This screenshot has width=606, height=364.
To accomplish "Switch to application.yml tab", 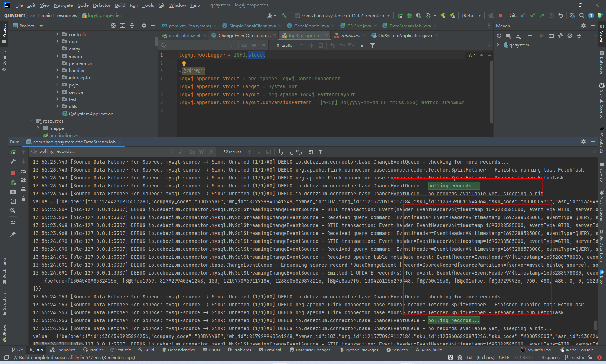I will [x=184, y=35].
